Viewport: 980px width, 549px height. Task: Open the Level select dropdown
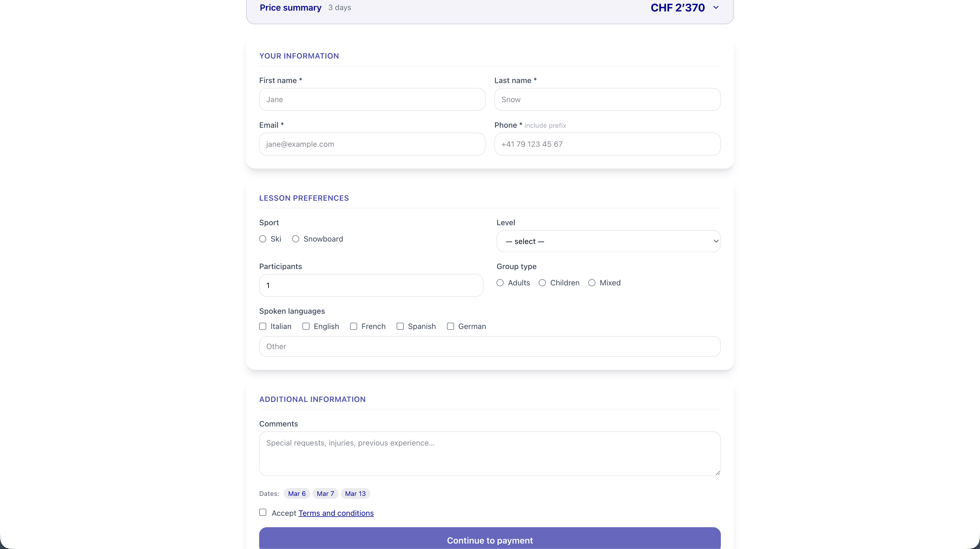pyautogui.click(x=608, y=241)
